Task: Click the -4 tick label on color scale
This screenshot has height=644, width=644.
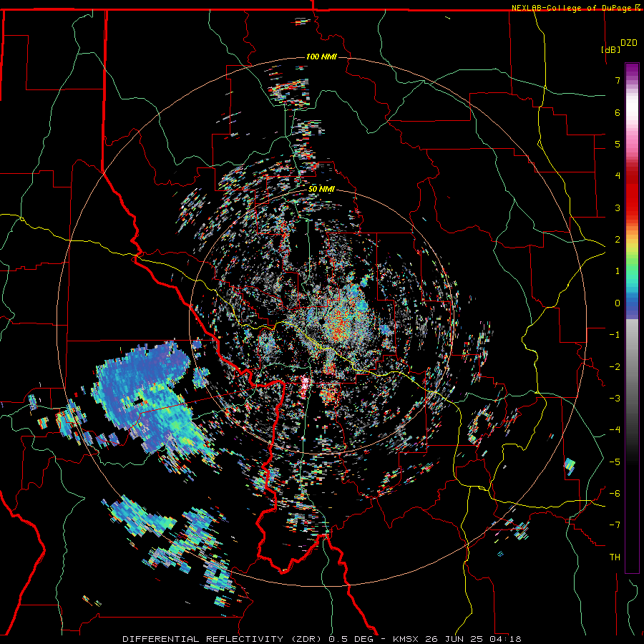Action: [x=615, y=430]
